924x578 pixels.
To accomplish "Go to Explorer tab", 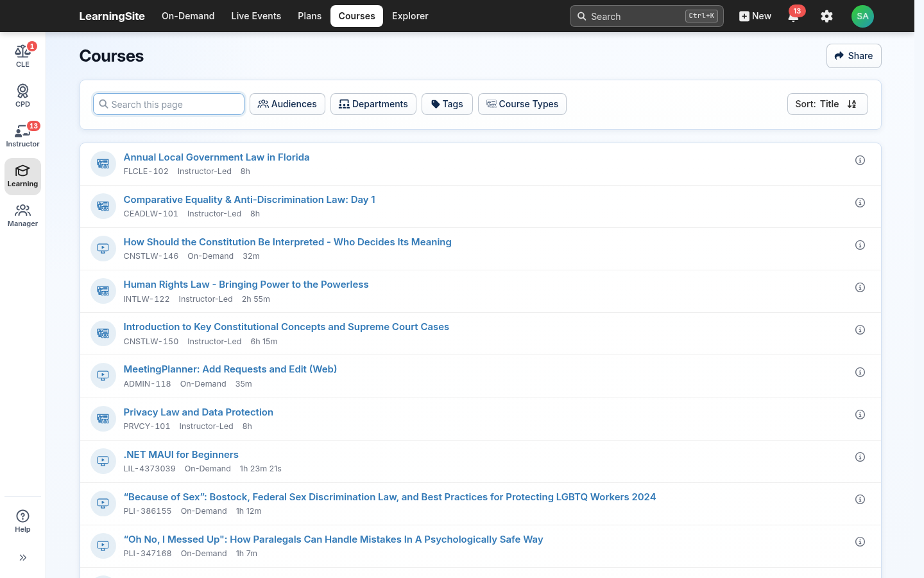I will (x=410, y=16).
